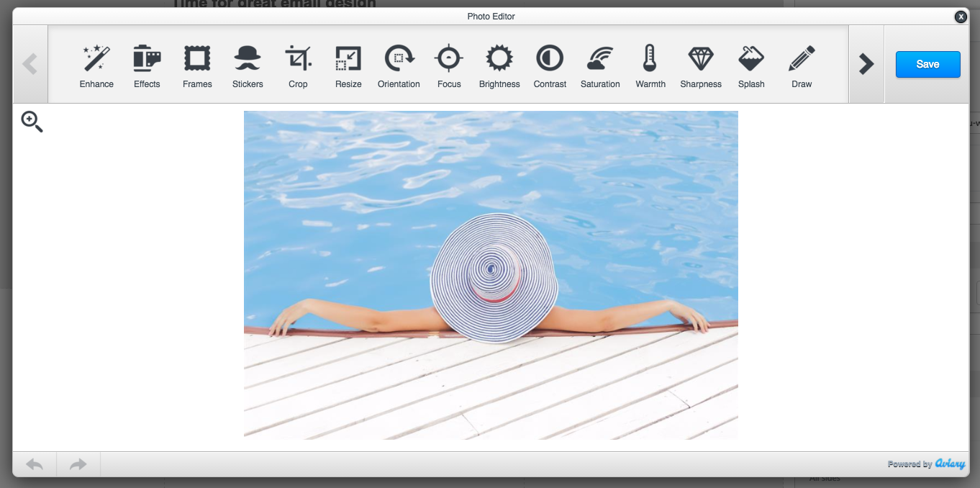
Task: Select the Splash color tool
Action: click(x=751, y=65)
